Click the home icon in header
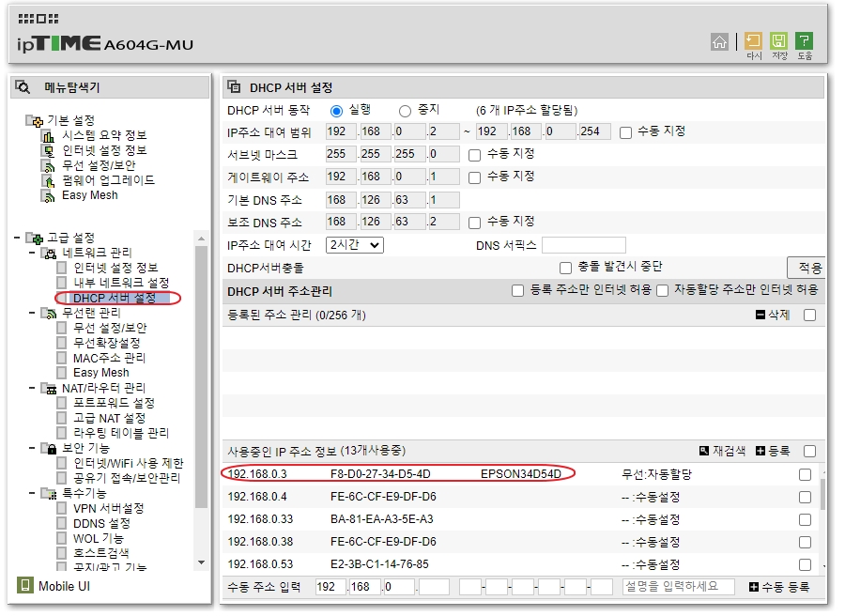This screenshot has width=845, height=616. [x=719, y=41]
